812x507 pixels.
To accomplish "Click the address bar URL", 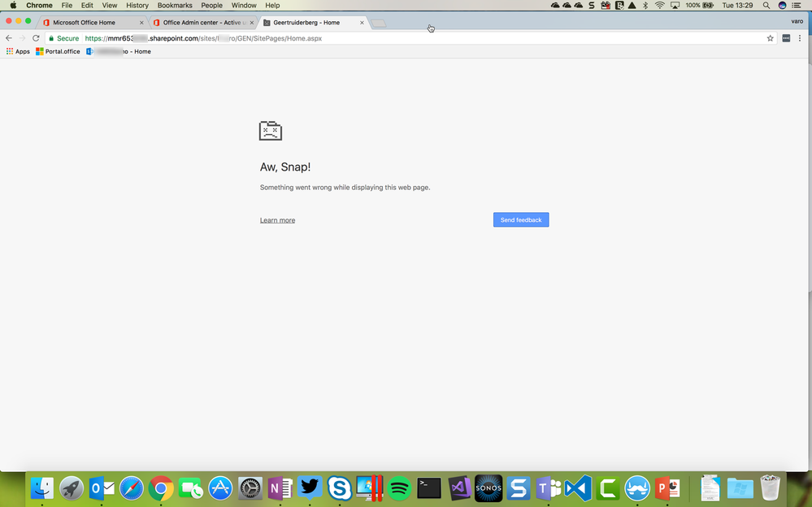I will click(x=203, y=38).
